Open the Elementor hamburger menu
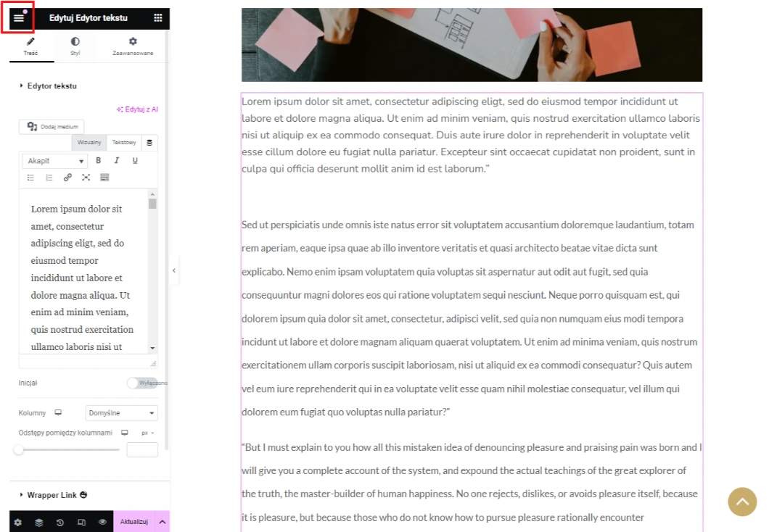The image size is (769, 532). (19, 18)
